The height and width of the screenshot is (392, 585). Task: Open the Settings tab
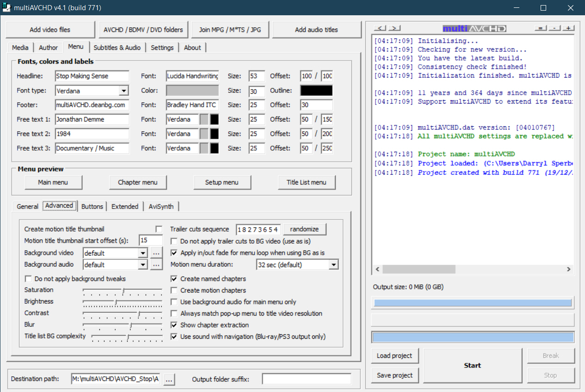point(162,48)
